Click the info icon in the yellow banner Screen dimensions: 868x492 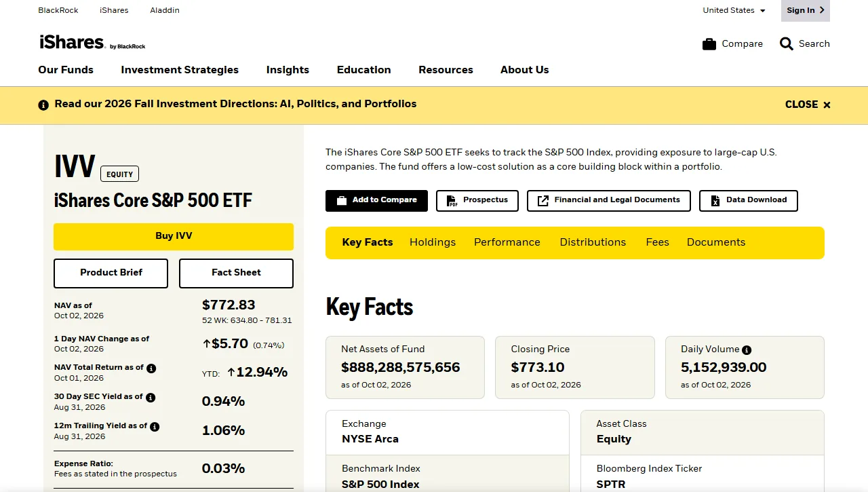43,105
